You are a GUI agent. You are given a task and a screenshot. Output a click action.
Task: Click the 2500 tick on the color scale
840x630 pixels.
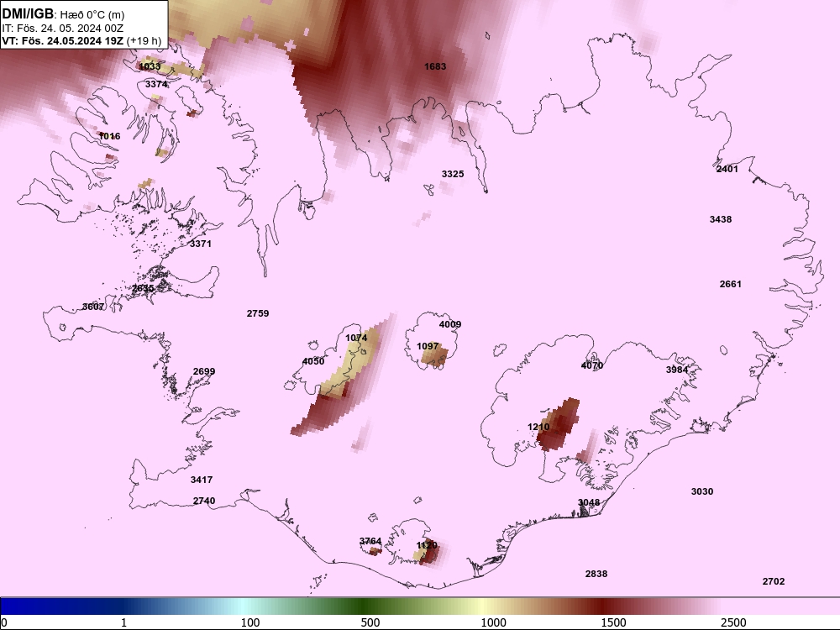733,622
